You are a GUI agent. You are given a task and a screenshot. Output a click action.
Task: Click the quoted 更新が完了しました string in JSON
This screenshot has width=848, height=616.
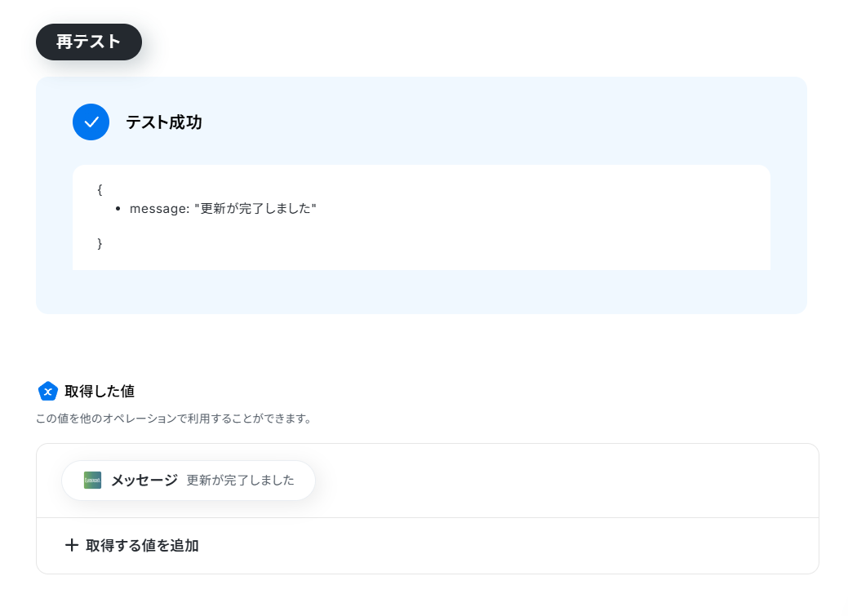tap(255, 209)
